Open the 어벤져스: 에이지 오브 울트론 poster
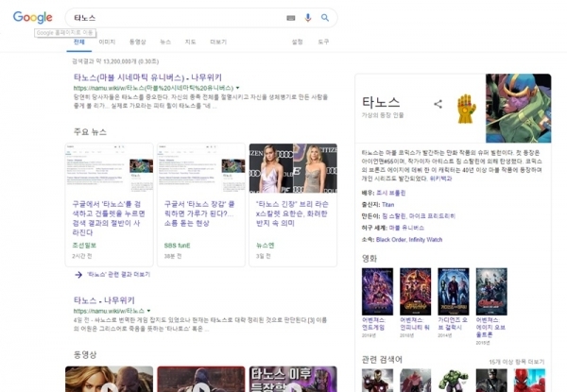This screenshot has height=392, width=567. pyautogui.click(x=491, y=292)
